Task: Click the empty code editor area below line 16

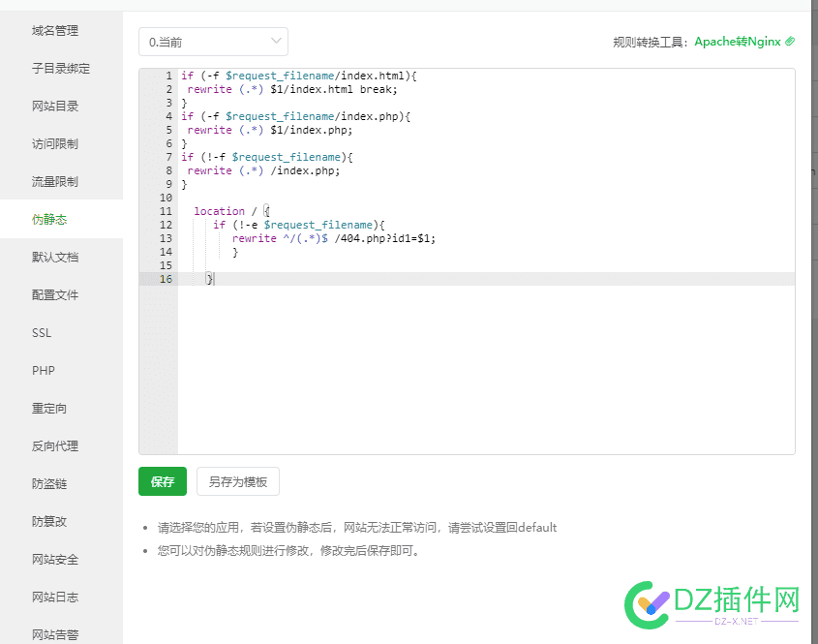Action: pyautogui.click(x=485, y=368)
